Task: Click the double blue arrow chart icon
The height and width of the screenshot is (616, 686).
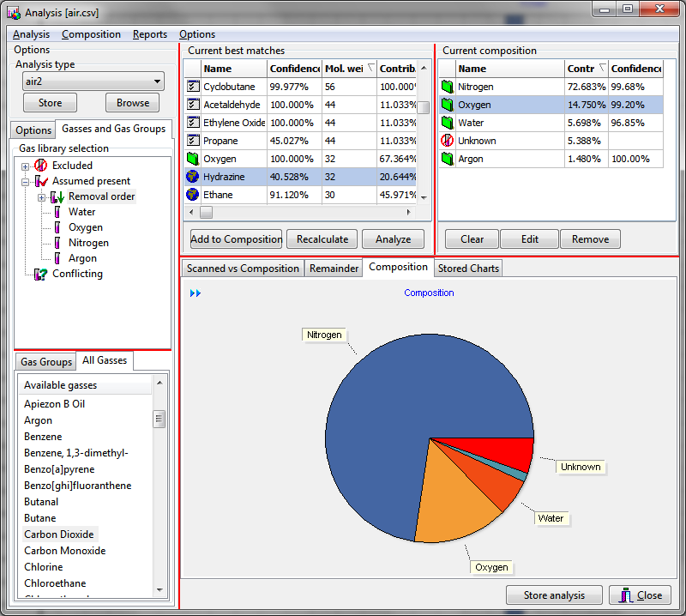Action: [196, 293]
